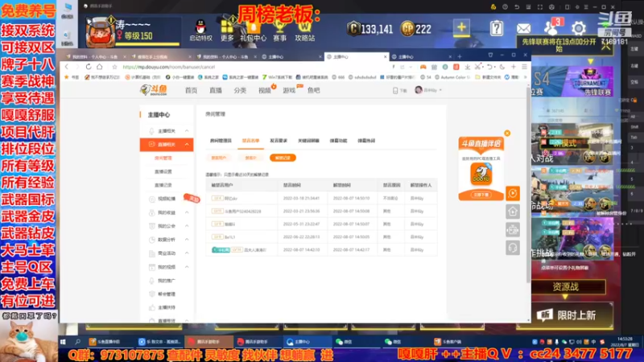
Task: Open the friends icon with badge 3
Action: pyautogui.click(x=552, y=27)
